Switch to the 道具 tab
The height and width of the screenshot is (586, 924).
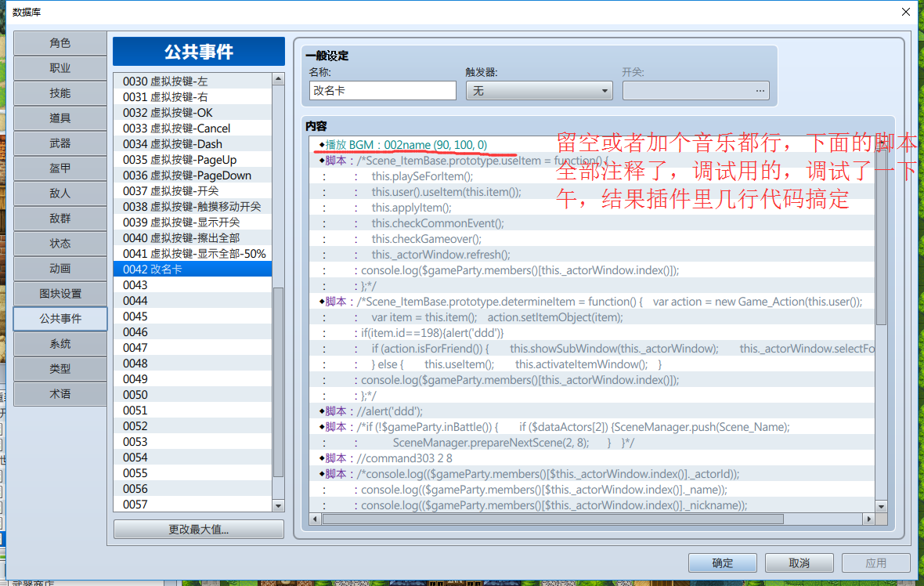pos(60,118)
